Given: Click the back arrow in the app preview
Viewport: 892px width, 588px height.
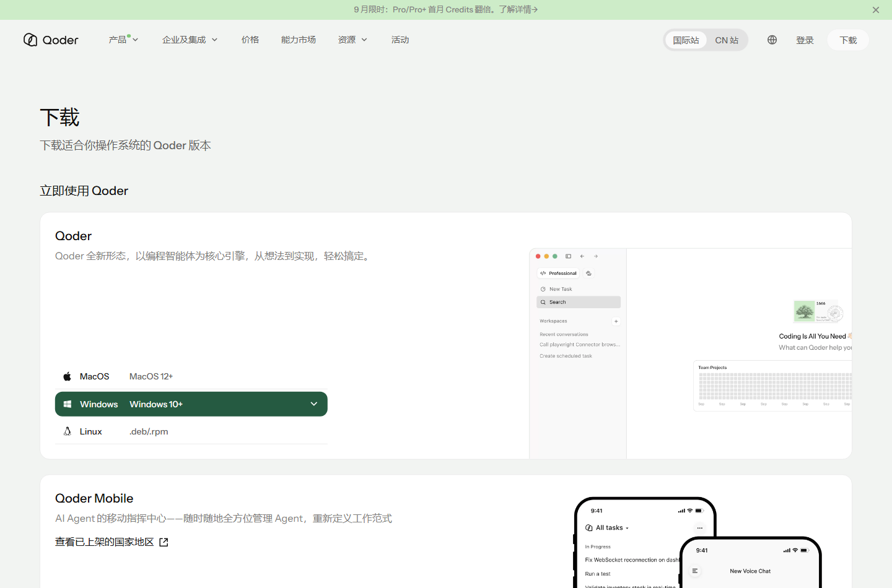Looking at the screenshot, I should (582, 256).
